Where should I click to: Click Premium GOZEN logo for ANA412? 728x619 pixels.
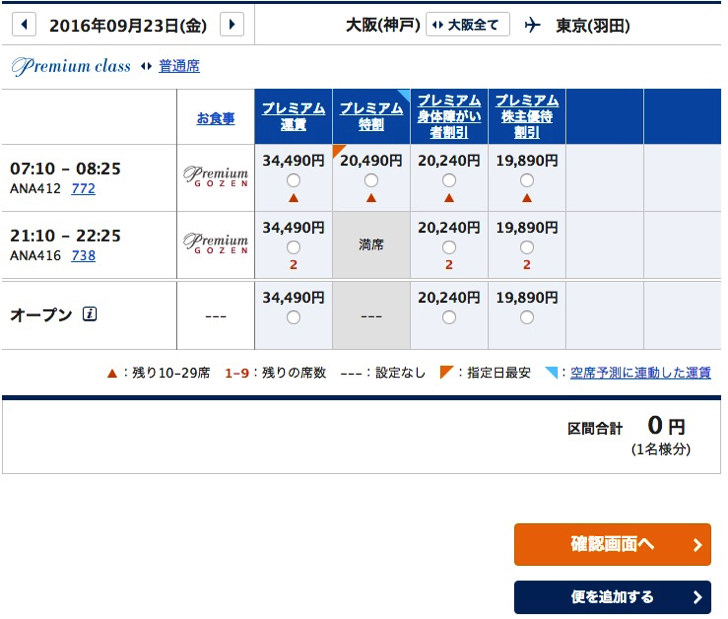pos(215,176)
